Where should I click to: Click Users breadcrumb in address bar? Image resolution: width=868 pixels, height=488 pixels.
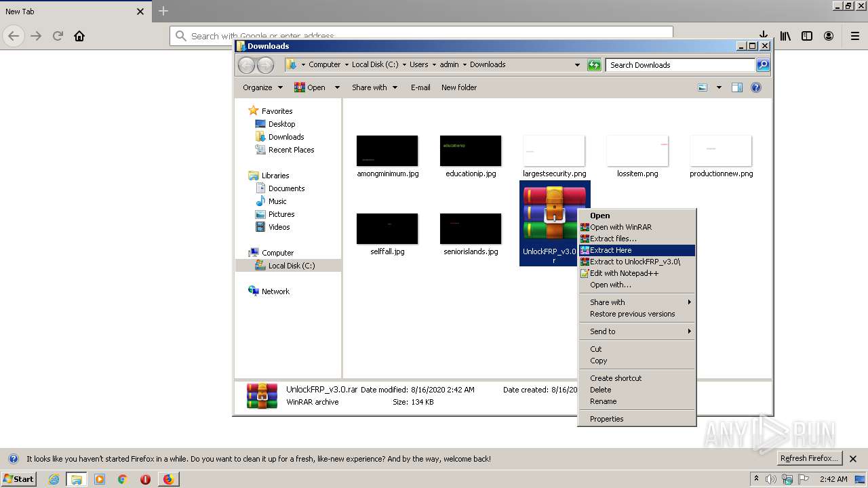pyautogui.click(x=418, y=64)
